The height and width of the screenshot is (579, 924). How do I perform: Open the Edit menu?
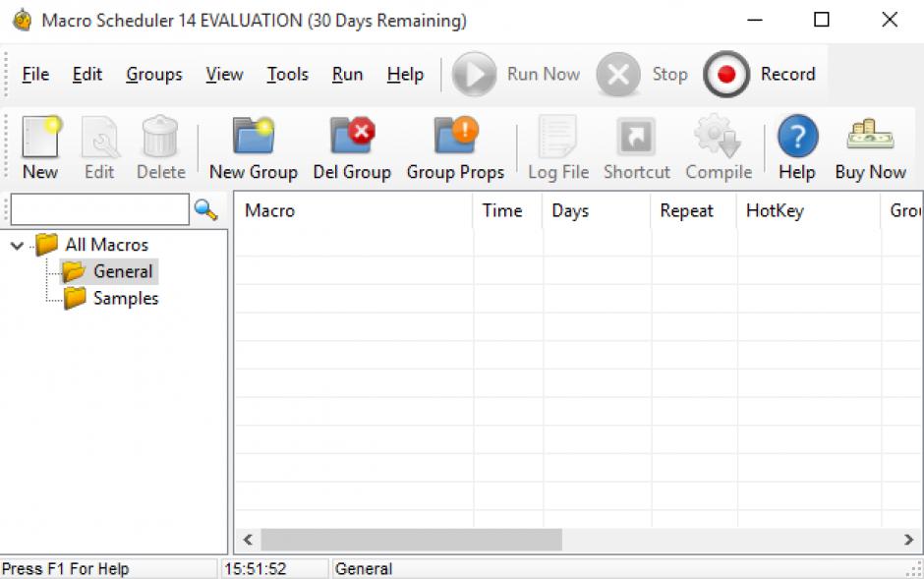[87, 74]
